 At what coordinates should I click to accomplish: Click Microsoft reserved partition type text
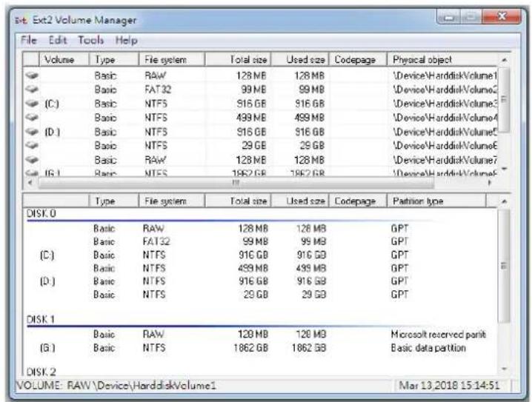pos(439,335)
